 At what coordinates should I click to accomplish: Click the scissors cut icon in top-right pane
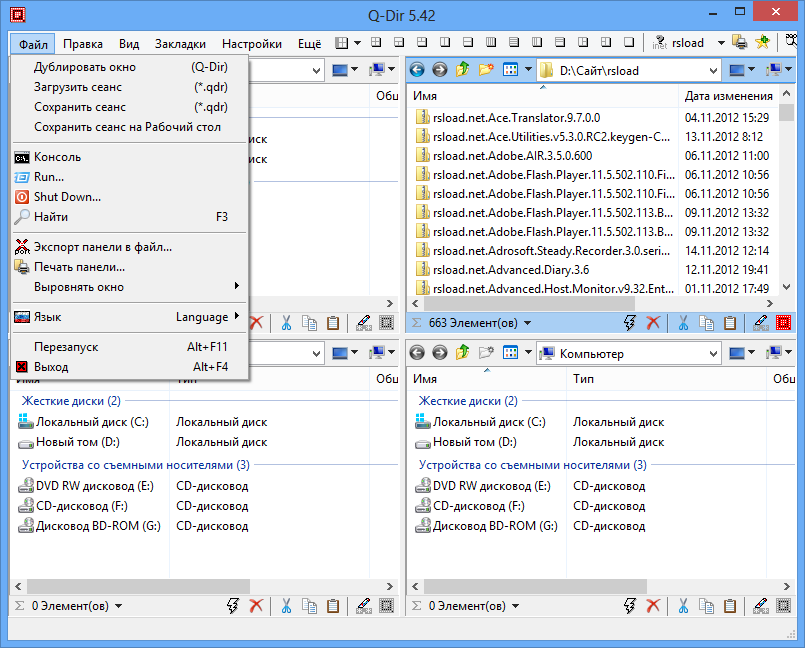[x=683, y=323]
